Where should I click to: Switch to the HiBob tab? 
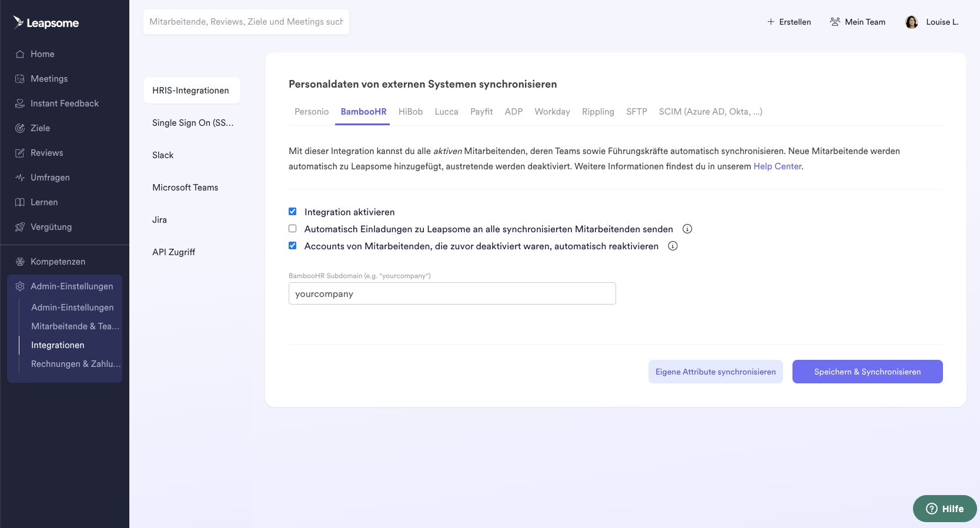point(410,112)
